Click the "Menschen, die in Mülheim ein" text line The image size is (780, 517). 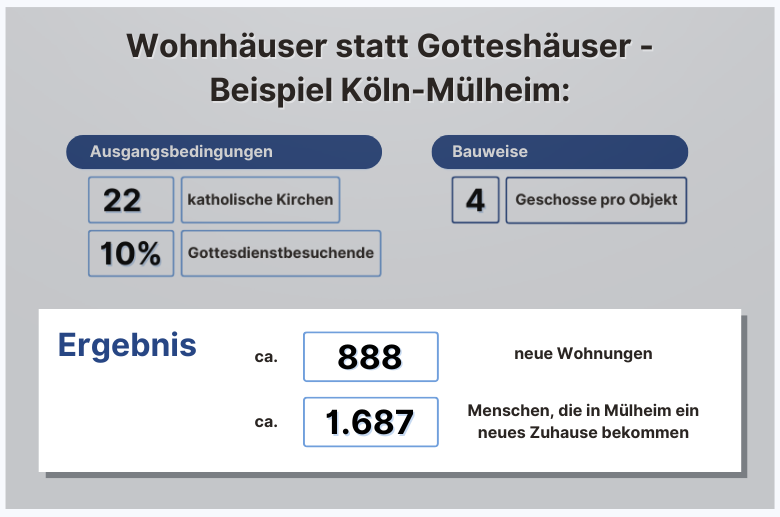pyautogui.click(x=583, y=411)
